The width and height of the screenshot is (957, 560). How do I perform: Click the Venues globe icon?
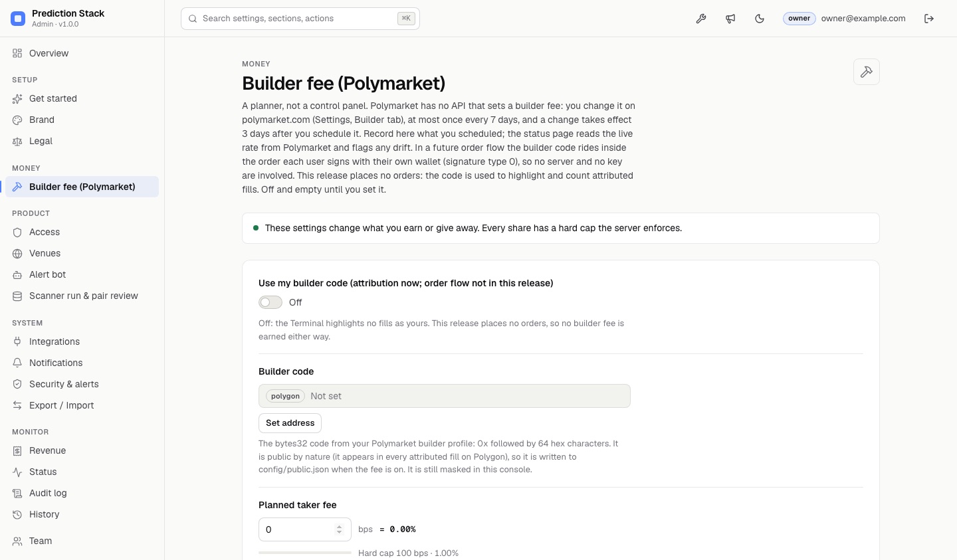17,254
